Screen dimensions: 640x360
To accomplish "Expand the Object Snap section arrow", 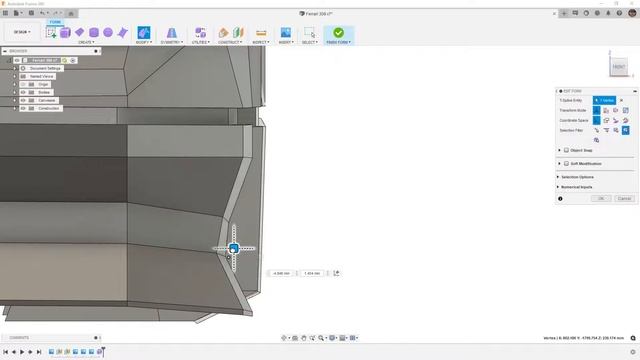I will [560, 150].
